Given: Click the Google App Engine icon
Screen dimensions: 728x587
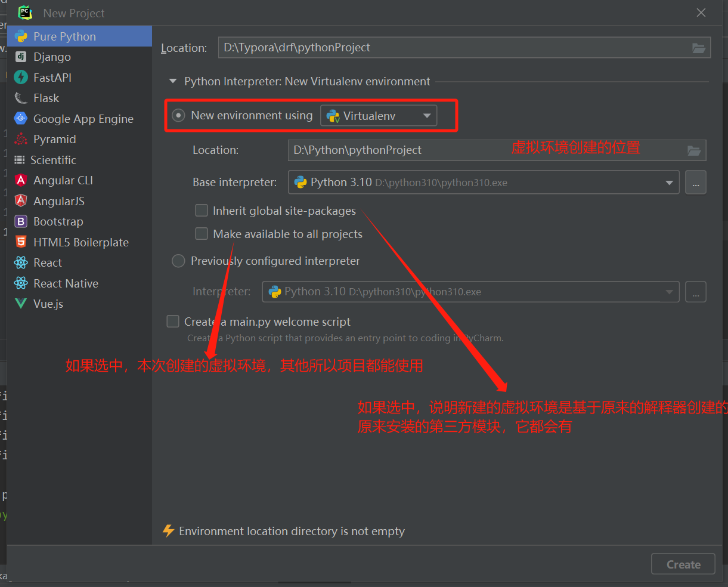Looking at the screenshot, I should pyautogui.click(x=21, y=119).
